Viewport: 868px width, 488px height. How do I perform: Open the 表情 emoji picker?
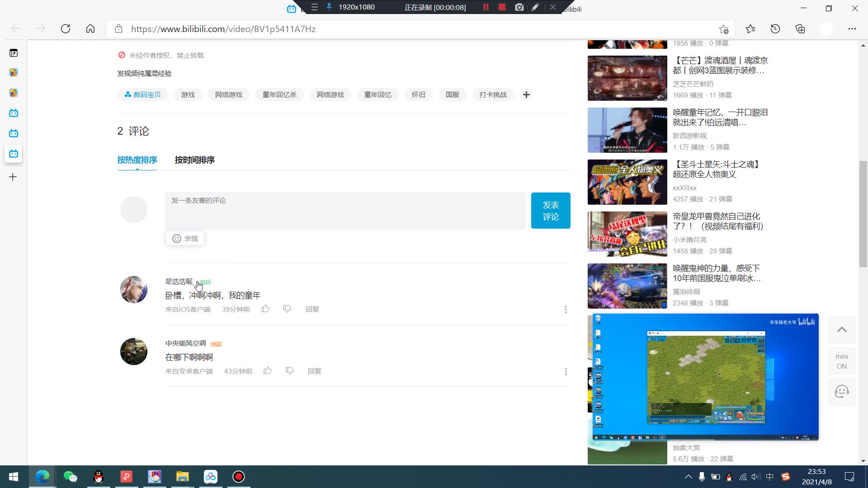[185, 239]
